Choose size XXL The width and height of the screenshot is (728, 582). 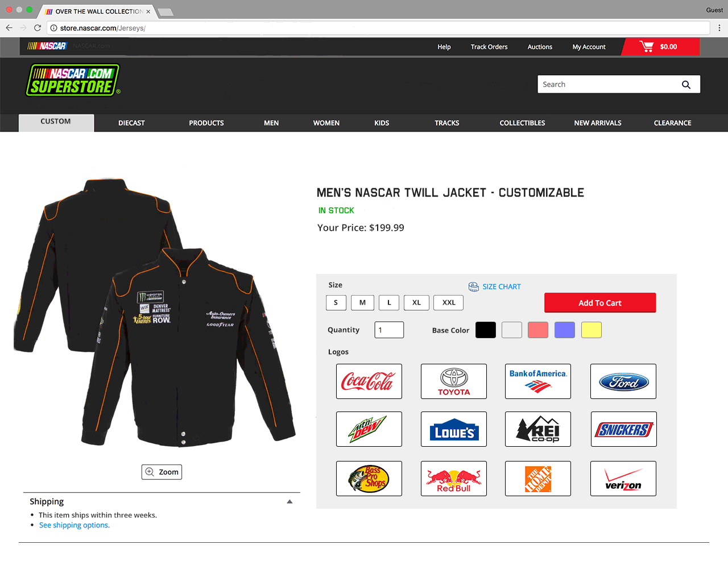[x=449, y=302]
